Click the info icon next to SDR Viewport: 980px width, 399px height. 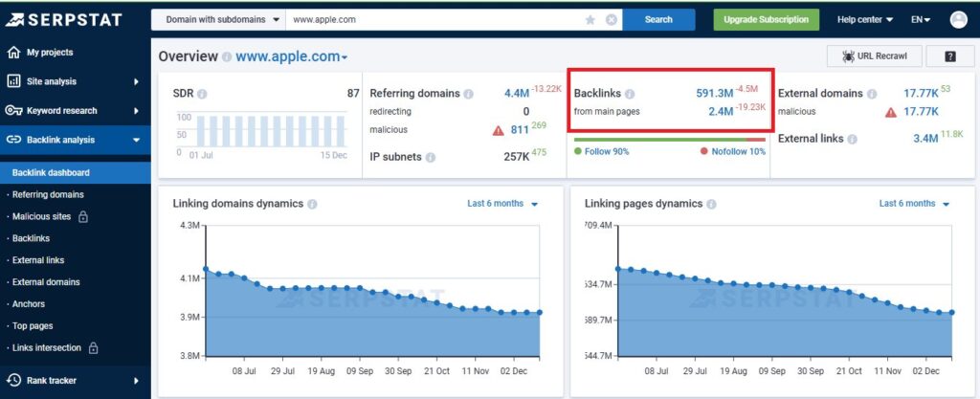(202, 94)
